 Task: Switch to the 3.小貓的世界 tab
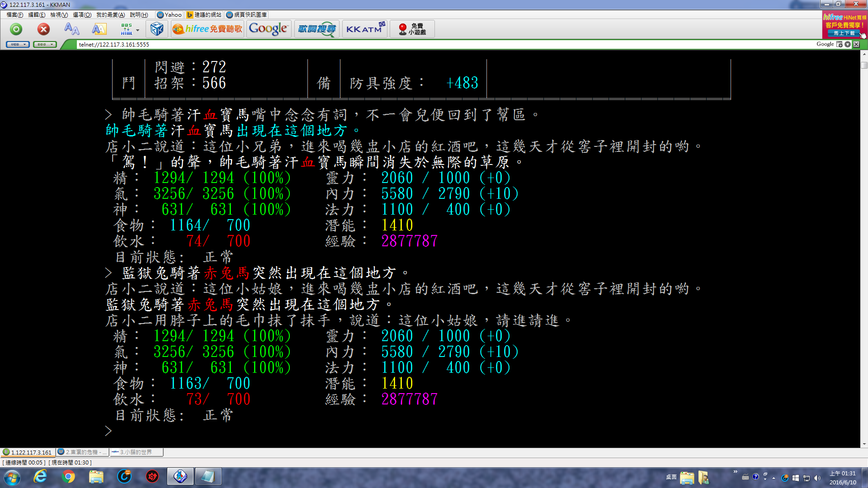136,452
